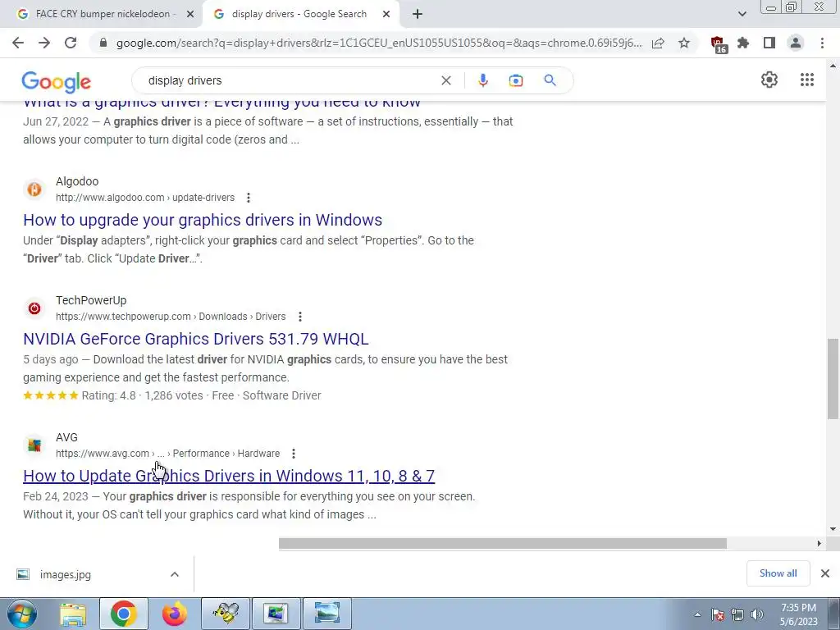This screenshot has height=630, width=840.
Task: Search by voice microphone icon
Action: (x=482, y=80)
